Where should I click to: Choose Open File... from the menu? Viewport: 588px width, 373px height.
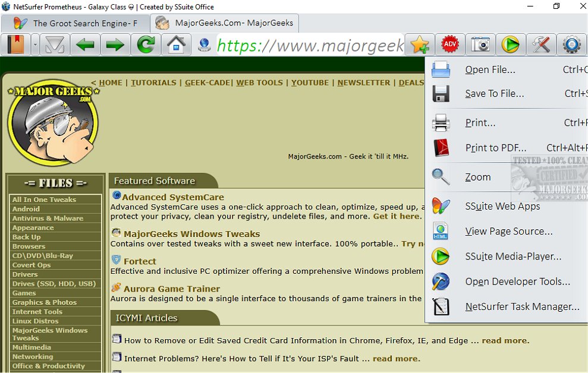coord(507,69)
